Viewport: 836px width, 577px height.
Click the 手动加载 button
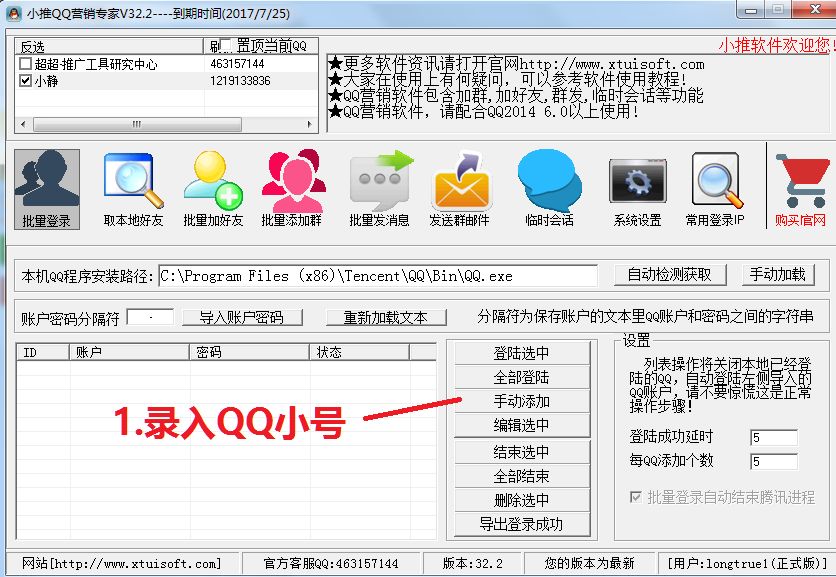[x=778, y=275]
